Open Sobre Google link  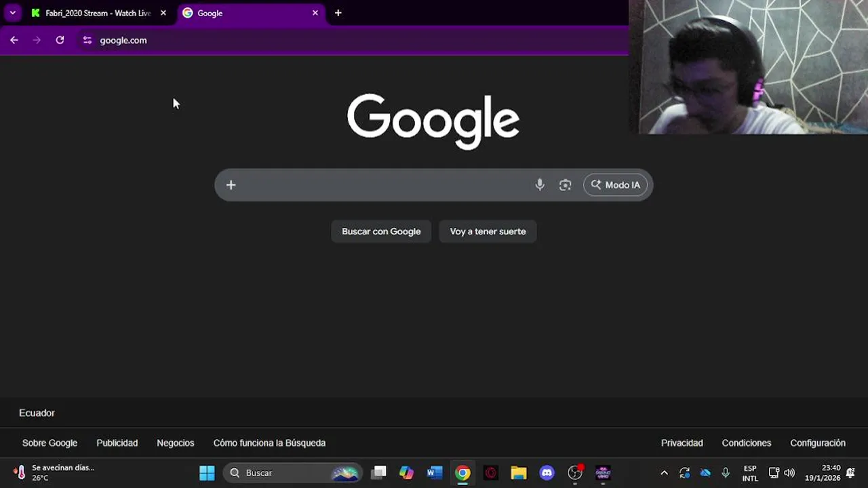50,443
